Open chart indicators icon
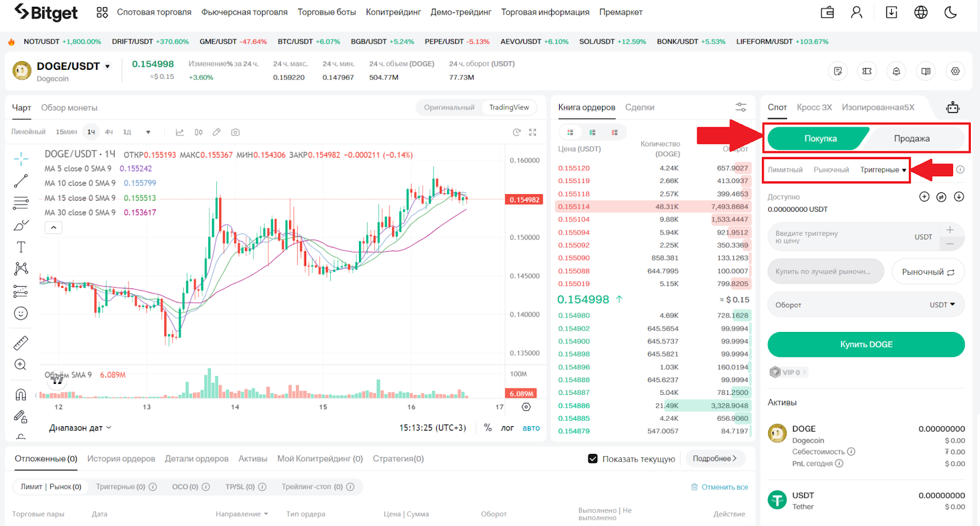This screenshot has height=526, width=980. [179, 132]
